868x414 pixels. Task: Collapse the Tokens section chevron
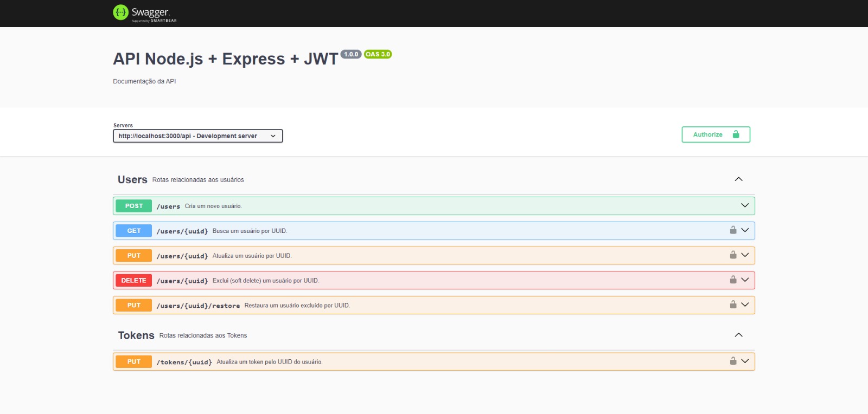click(738, 335)
